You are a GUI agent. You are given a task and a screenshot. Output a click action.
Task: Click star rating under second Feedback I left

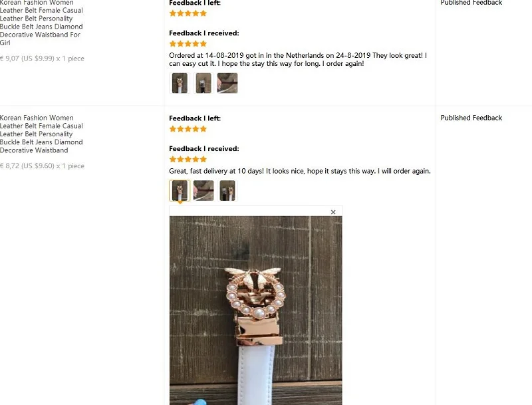(x=188, y=129)
